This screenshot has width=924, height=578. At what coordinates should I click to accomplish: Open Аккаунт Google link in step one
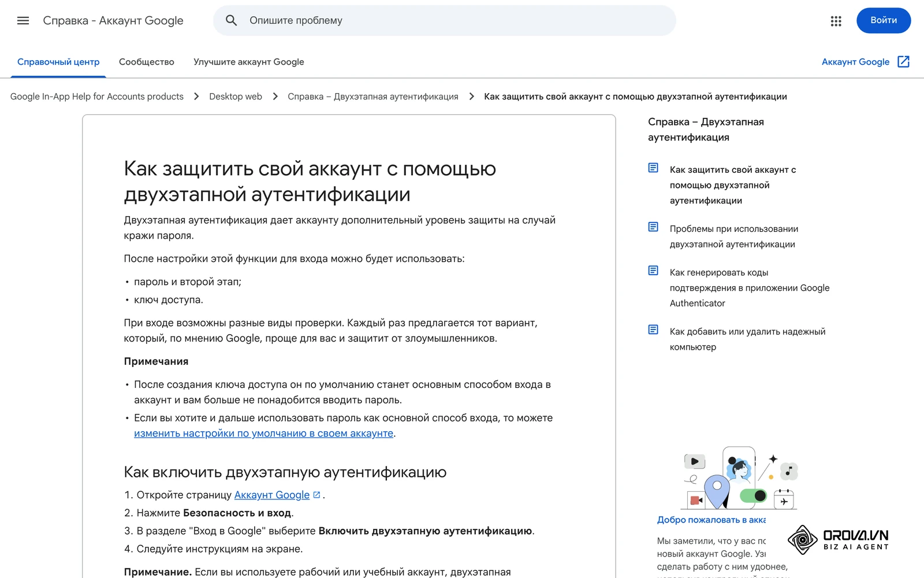[x=272, y=495]
